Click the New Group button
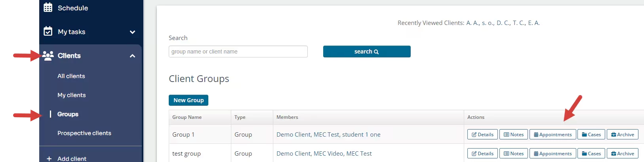The height and width of the screenshot is (162, 644). pos(189,100)
